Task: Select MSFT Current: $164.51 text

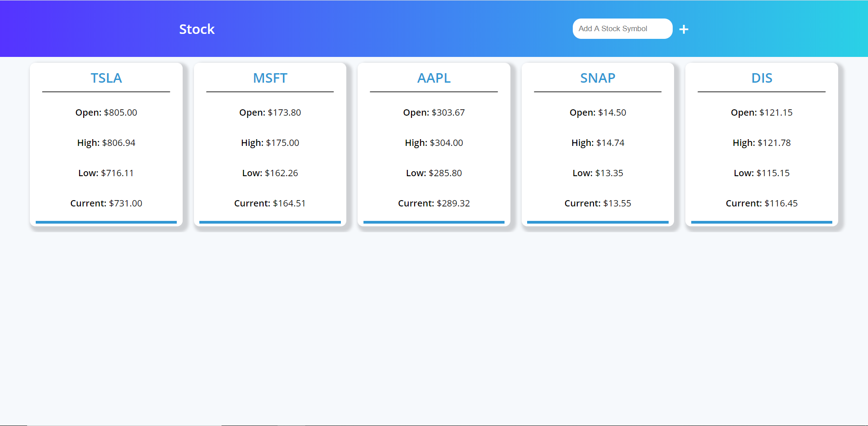Action: 270,203
